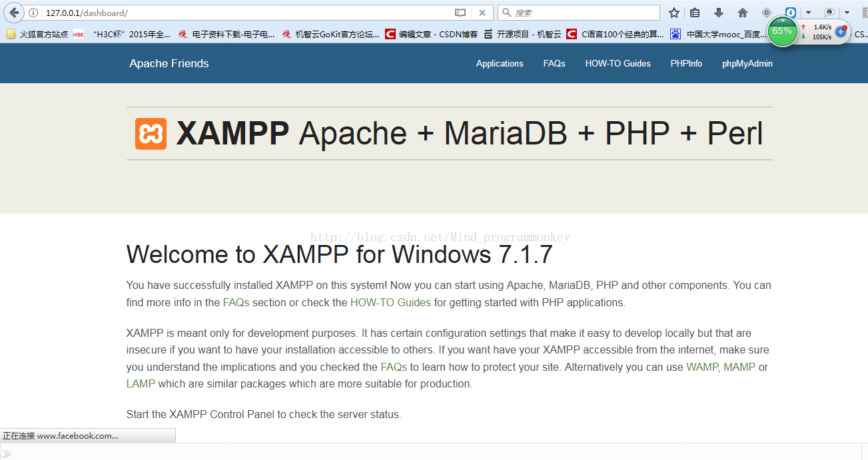Viewport: 868px width, 460px height.
Task: Follow the FAQs link about protecting your site
Action: [x=394, y=367]
